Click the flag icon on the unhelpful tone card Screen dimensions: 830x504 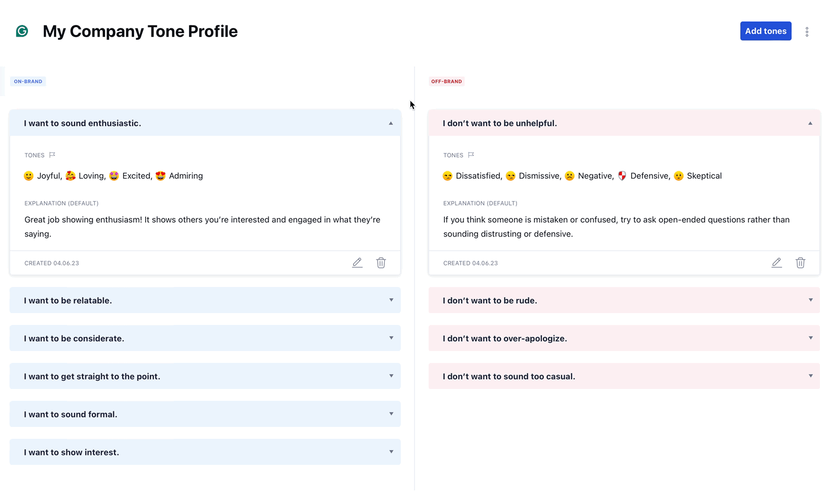coord(471,155)
